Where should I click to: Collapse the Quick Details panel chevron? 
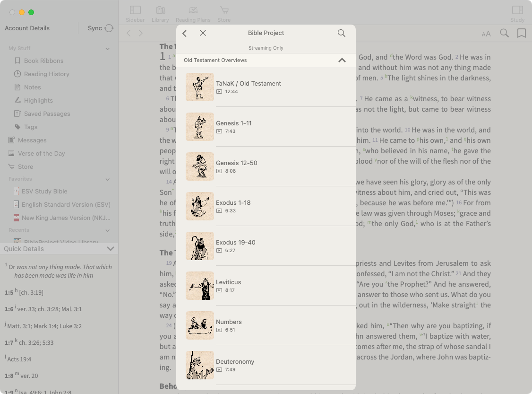110,249
